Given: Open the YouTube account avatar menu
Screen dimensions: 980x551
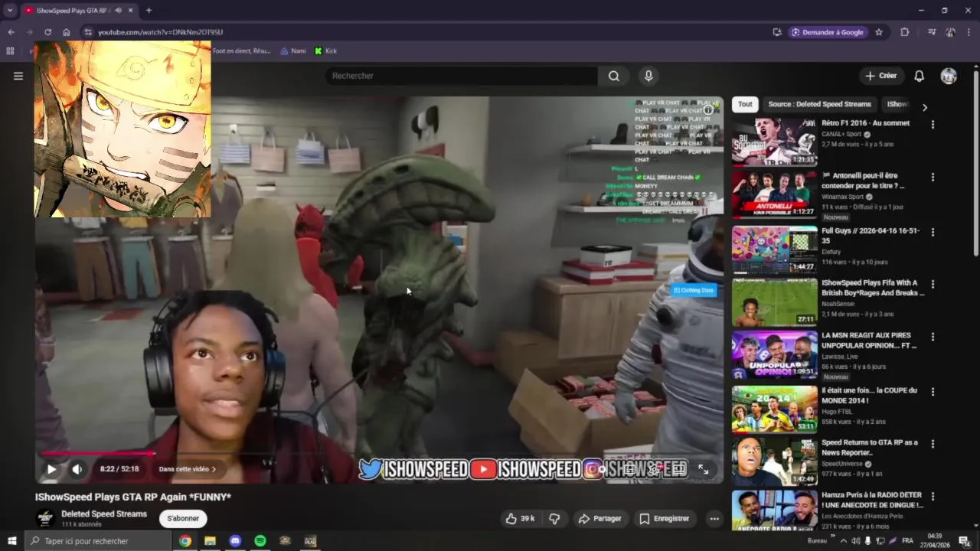Looking at the screenshot, I should click(x=949, y=76).
